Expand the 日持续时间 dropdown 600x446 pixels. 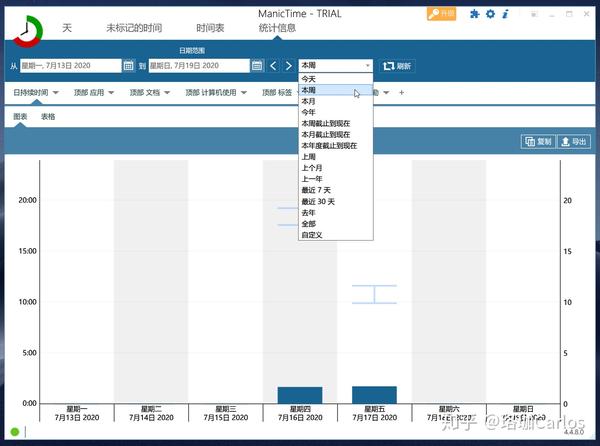pos(55,93)
